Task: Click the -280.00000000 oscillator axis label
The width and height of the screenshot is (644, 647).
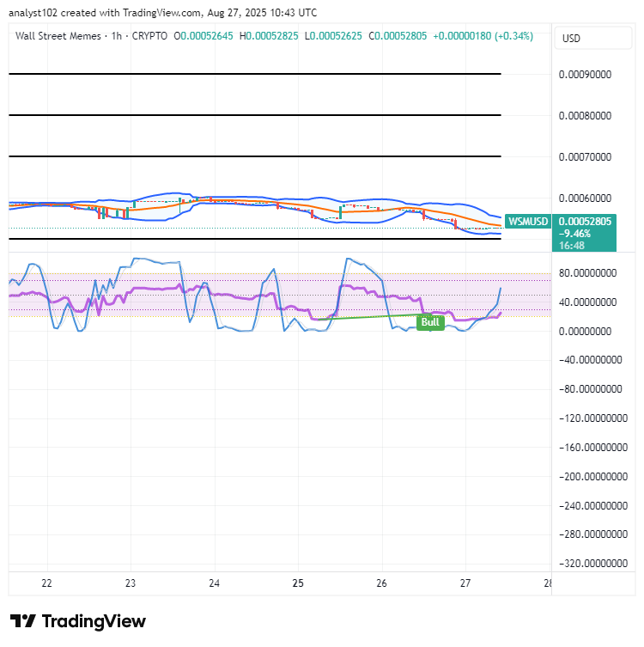Action: click(593, 534)
